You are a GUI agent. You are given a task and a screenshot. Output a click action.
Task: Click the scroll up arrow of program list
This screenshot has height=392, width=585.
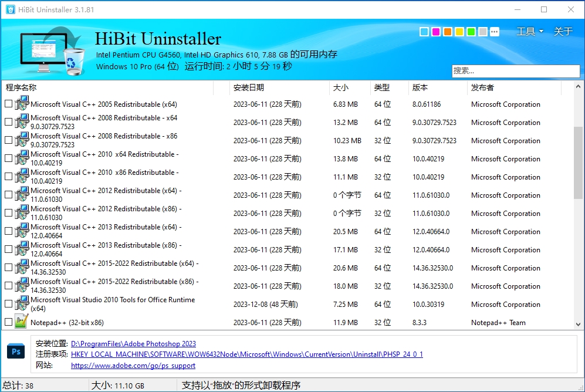[x=578, y=86]
